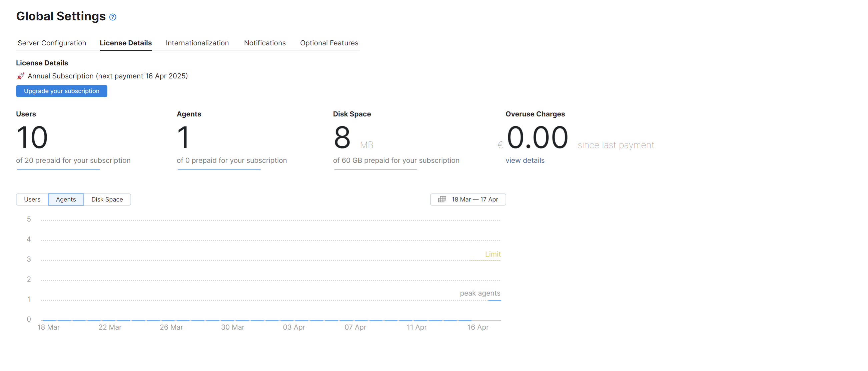Go to the Optional Features tab
868x371 pixels.
pyautogui.click(x=329, y=43)
